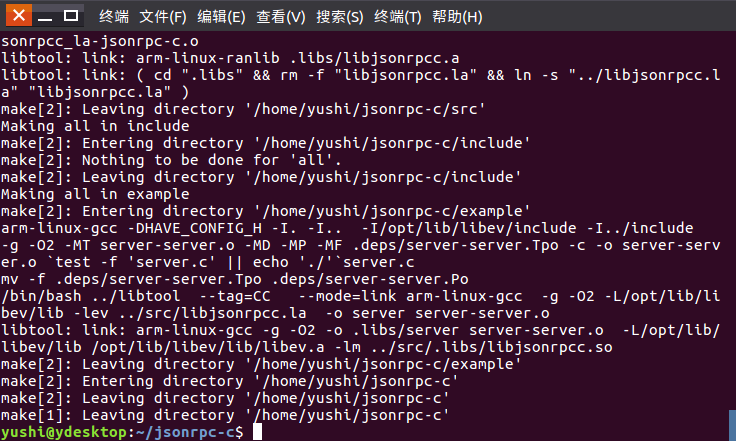The height and width of the screenshot is (441, 736).
Task: Minimize the terminal window
Action: pos(45,16)
